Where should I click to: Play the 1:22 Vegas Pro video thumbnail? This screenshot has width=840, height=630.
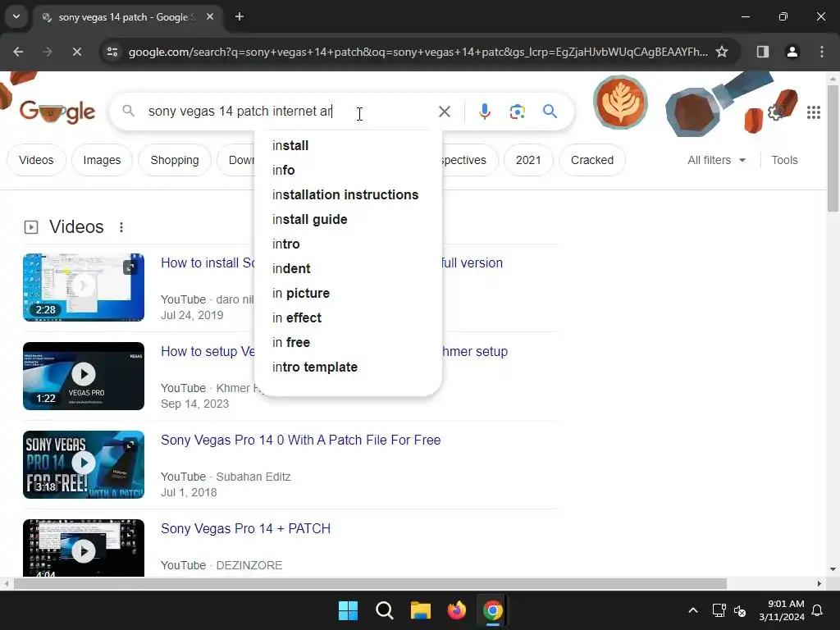tap(84, 376)
